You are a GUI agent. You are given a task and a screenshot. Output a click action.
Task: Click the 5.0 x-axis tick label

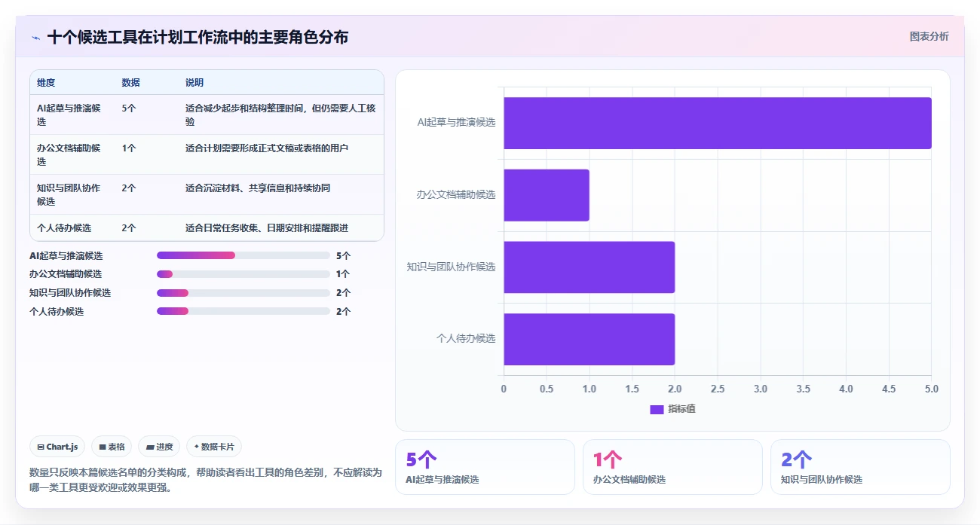[x=932, y=389]
